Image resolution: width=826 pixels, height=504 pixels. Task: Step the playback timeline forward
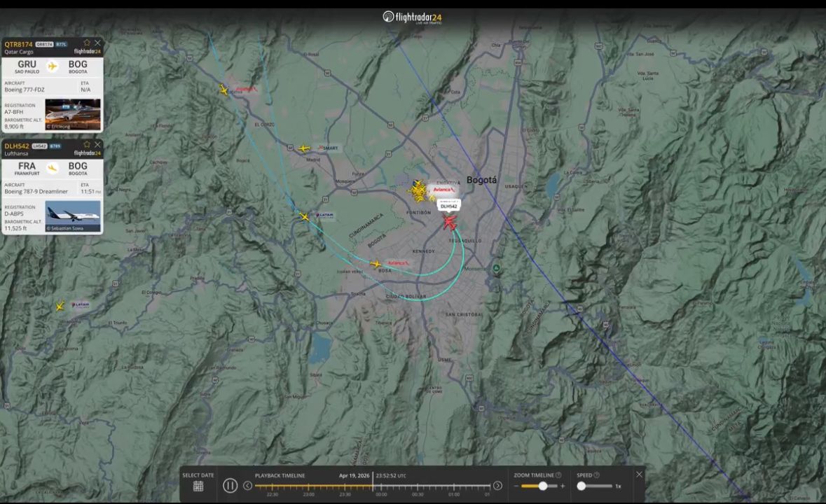point(497,486)
